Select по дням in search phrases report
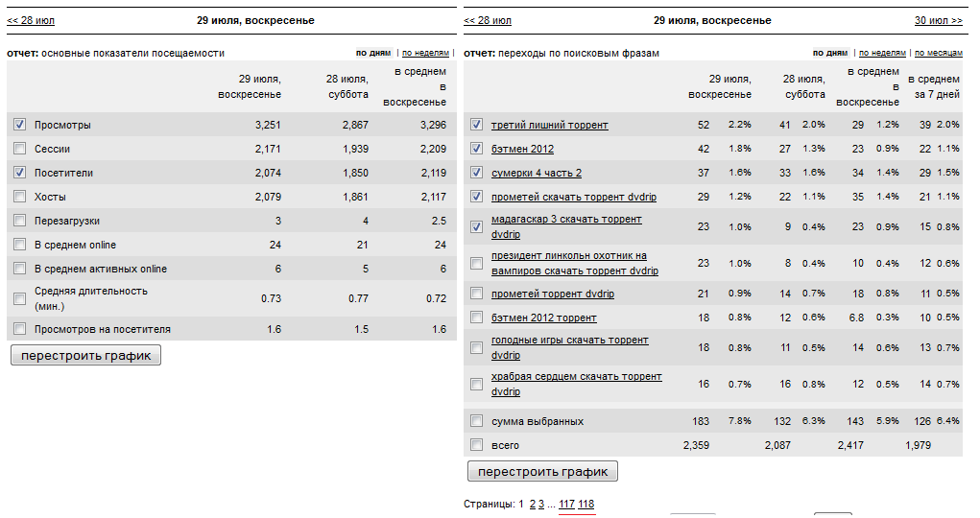This screenshot has height=518, width=980. point(830,53)
